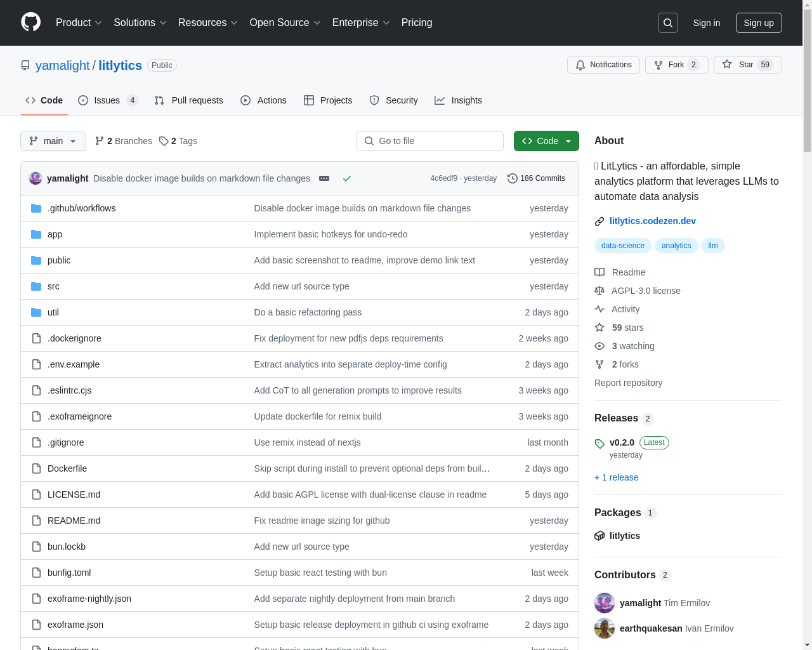Open the Pricing page

coord(417,23)
